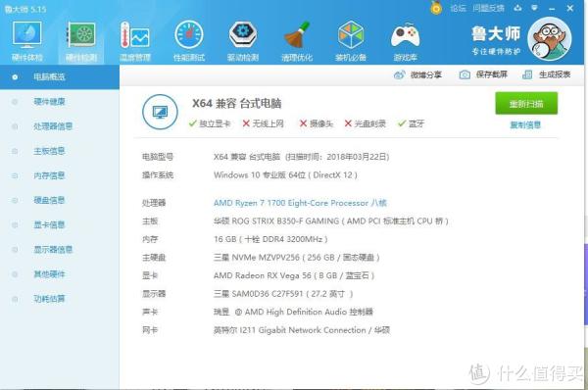Open 温度管理 temperature management
The image size is (588, 390).
tap(135, 40)
